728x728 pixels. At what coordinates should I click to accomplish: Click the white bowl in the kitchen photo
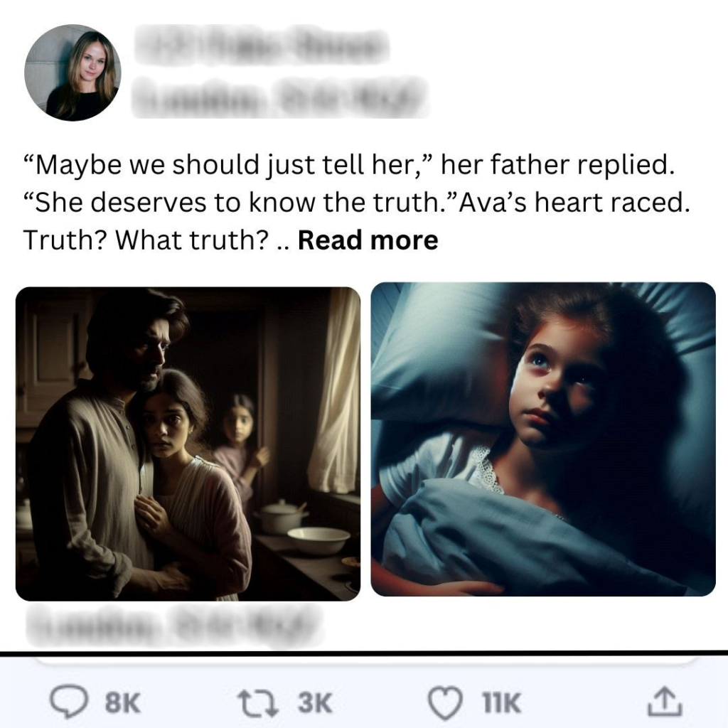coord(318,540)
